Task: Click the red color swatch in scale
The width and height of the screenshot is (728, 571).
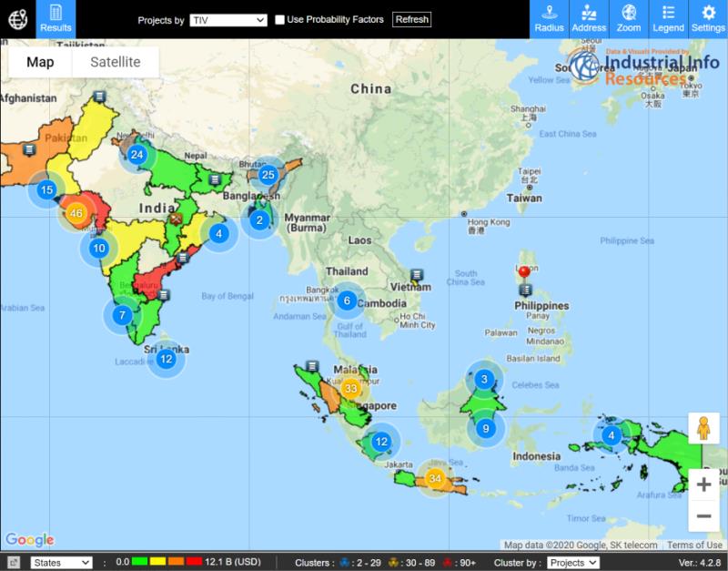Action: coord(194,563)
